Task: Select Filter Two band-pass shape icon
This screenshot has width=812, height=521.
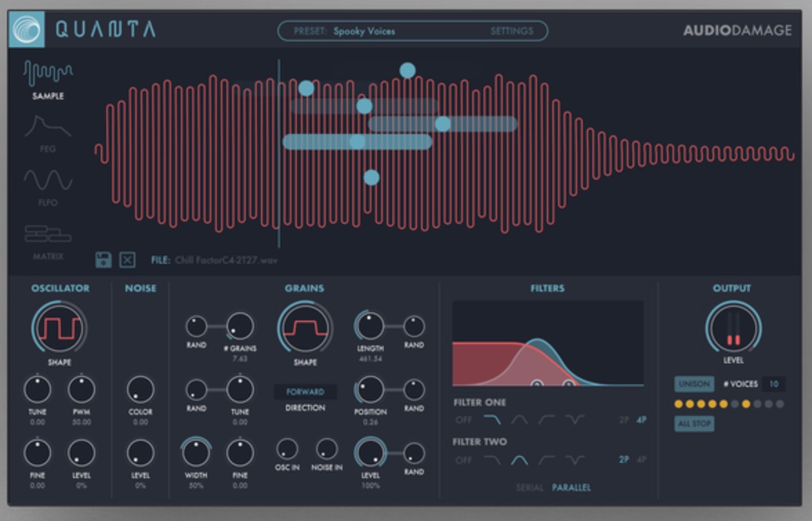Action: [519, 460]
